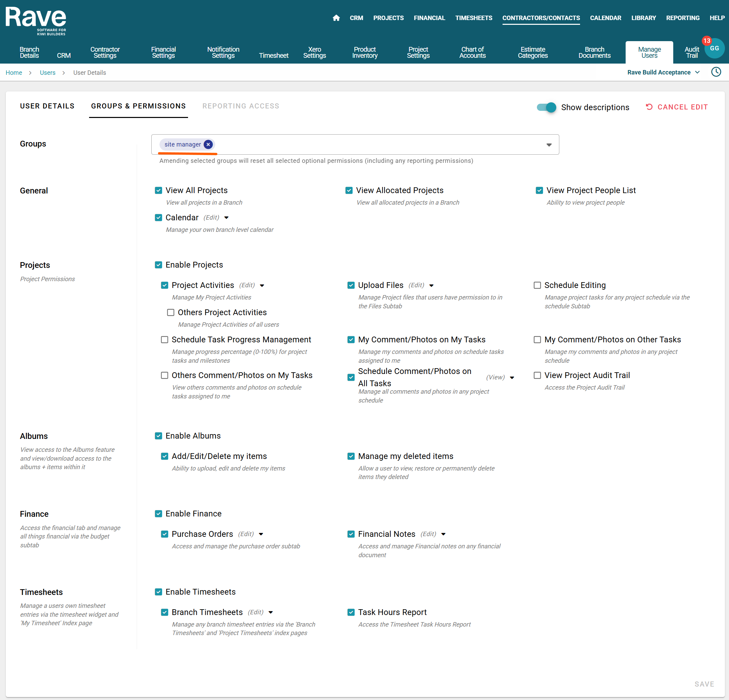
Task: Toggle Show descriptions switch
Action: (546, 107)
